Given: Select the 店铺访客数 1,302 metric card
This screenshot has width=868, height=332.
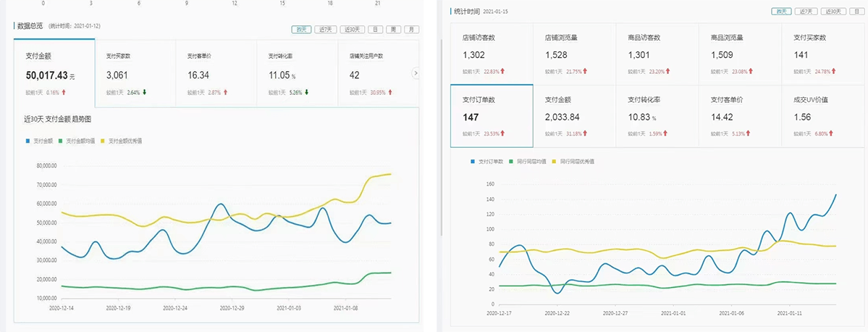Looking at the screenshot, I should [x=491, y=54].
